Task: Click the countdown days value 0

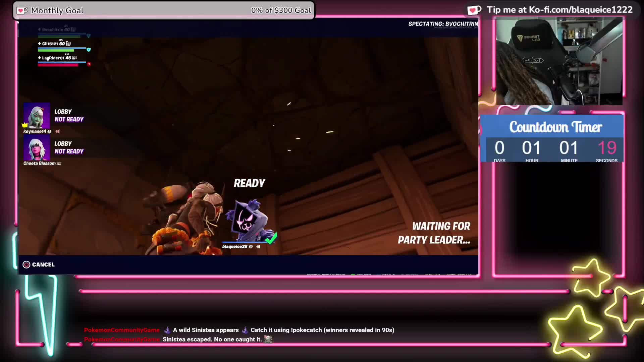Action: (x=499, y=148)
